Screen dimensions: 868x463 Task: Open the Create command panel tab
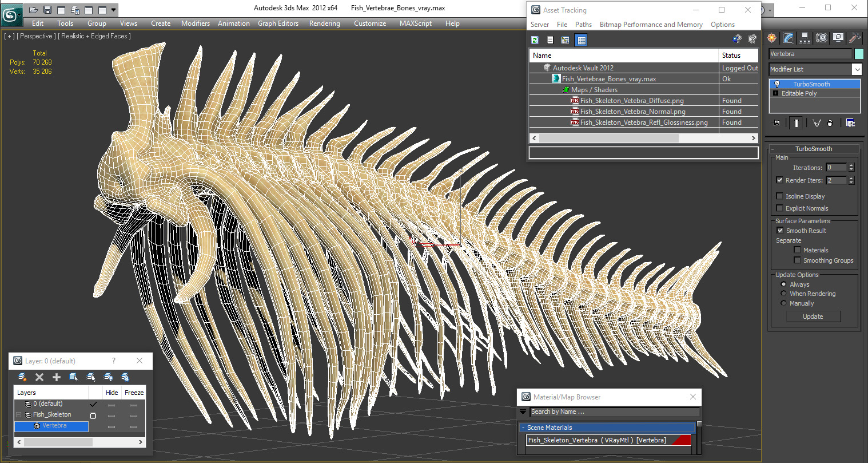(772, 38)
